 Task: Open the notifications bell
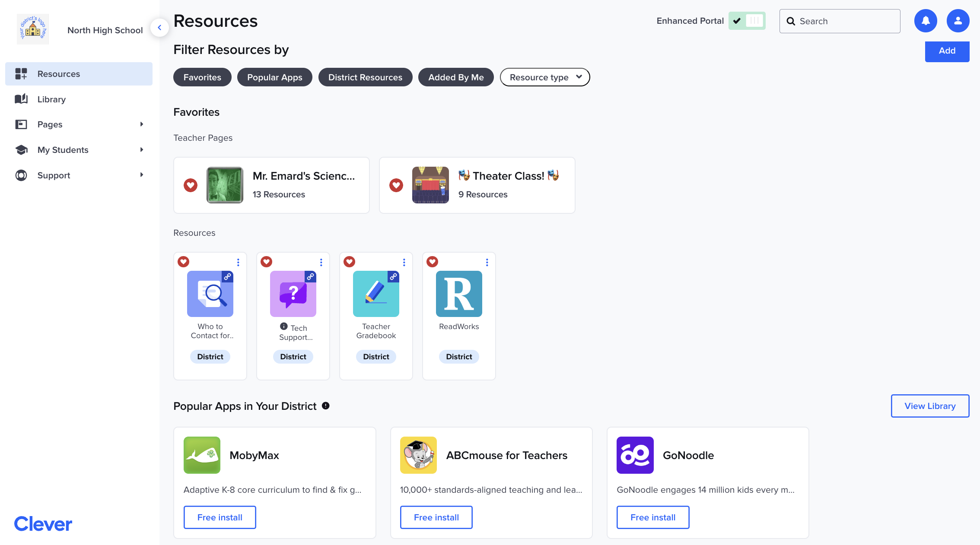[x=926, y=20]
